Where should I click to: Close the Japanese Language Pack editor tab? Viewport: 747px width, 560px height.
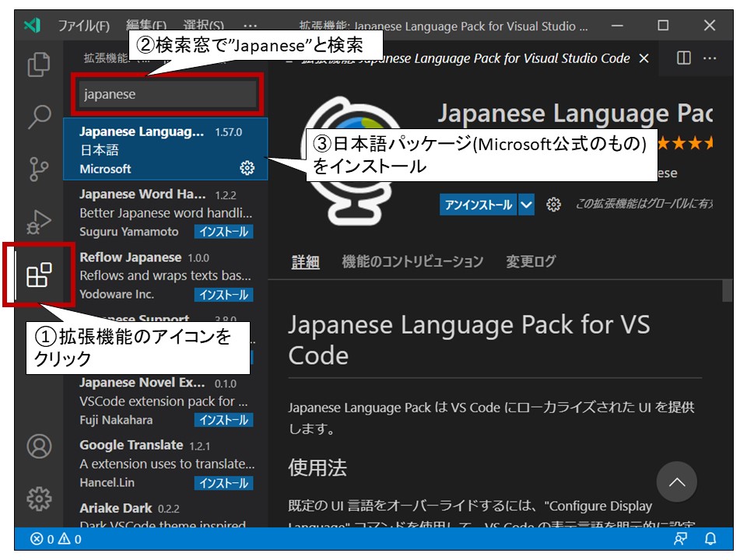coord(644,58)
